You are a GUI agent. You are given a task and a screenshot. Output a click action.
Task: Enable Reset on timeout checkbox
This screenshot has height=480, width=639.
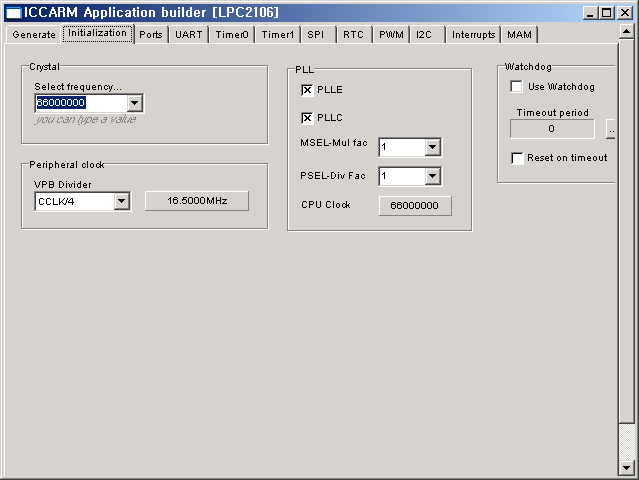pyautogui.click(x=517, y=158)
